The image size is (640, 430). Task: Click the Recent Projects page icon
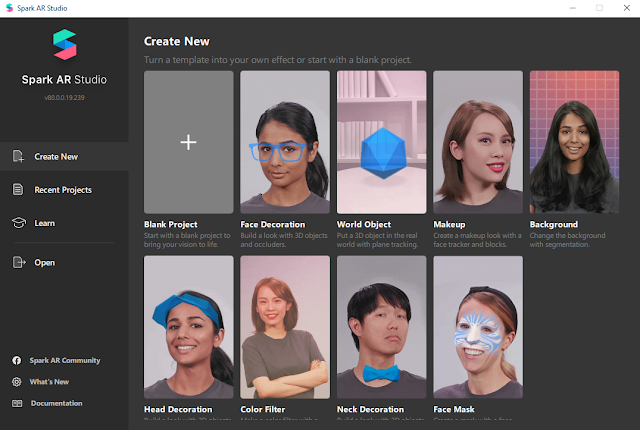click(18, 189)
